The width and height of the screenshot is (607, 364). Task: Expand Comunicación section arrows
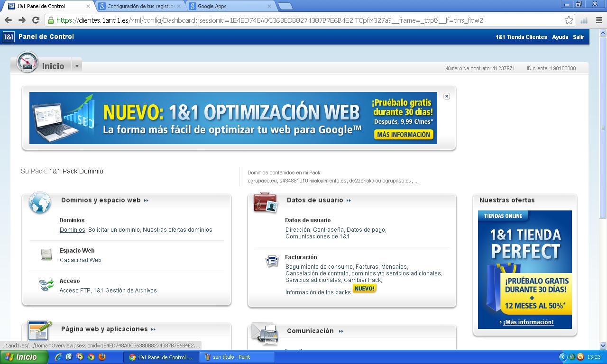[x=341, y=331]
